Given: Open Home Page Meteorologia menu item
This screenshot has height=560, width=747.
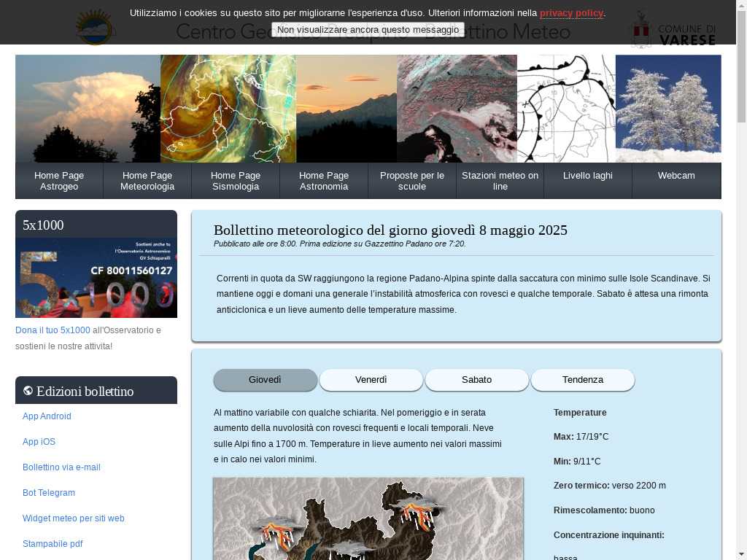Looking at the screenshot, I should [x=147, y=181].
